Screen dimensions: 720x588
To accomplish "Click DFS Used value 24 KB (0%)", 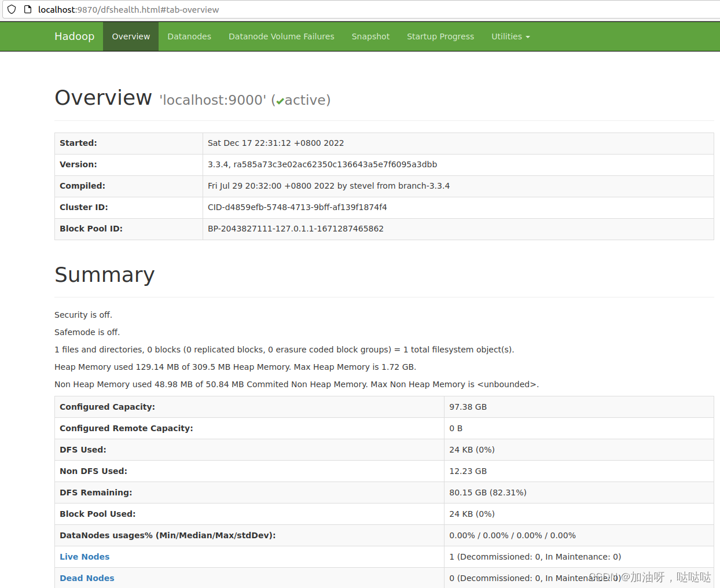I will tap(472, 450).
